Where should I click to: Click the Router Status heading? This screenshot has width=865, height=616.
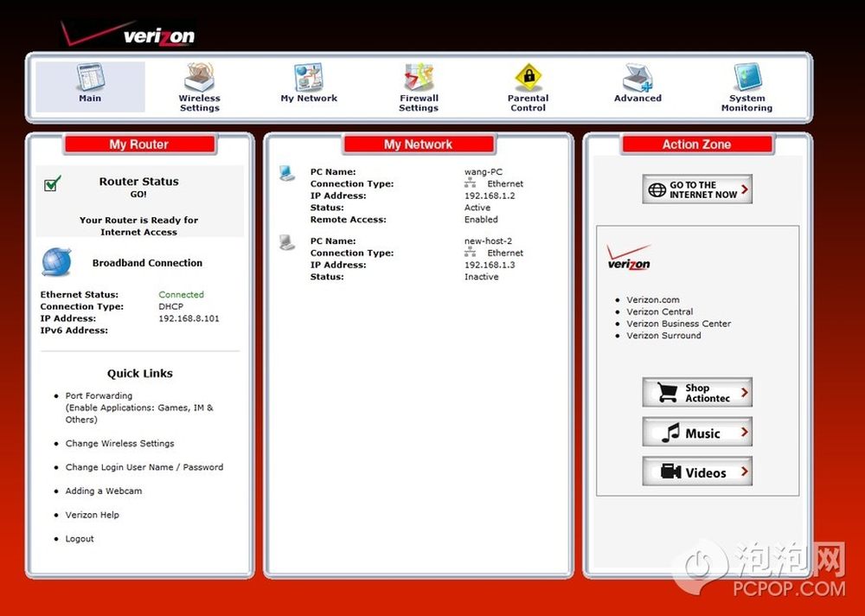tap(139, 182)
